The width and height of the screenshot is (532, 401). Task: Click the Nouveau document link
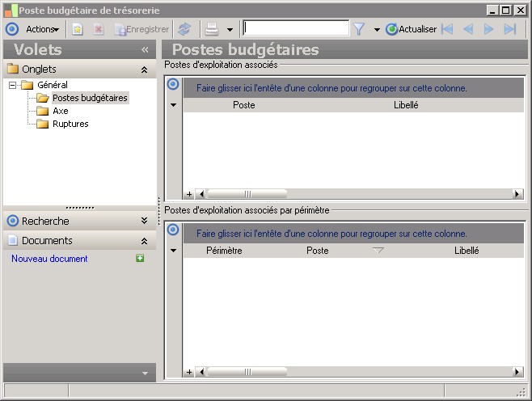(49, 259)
